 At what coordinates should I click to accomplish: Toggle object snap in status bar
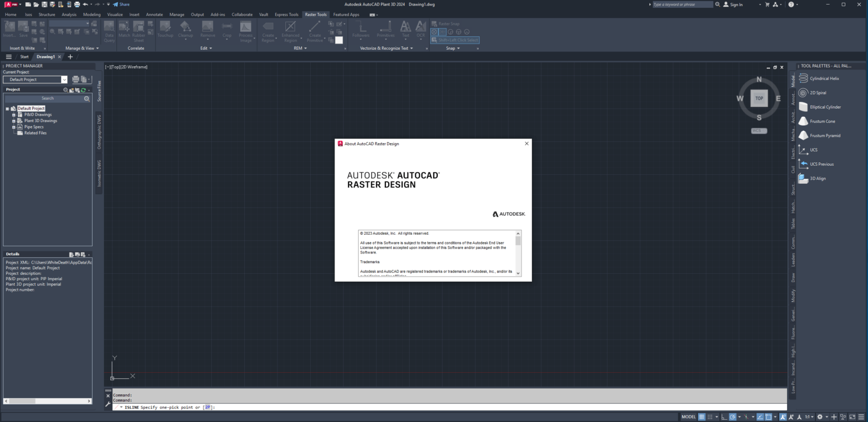(x=768, y=417)
